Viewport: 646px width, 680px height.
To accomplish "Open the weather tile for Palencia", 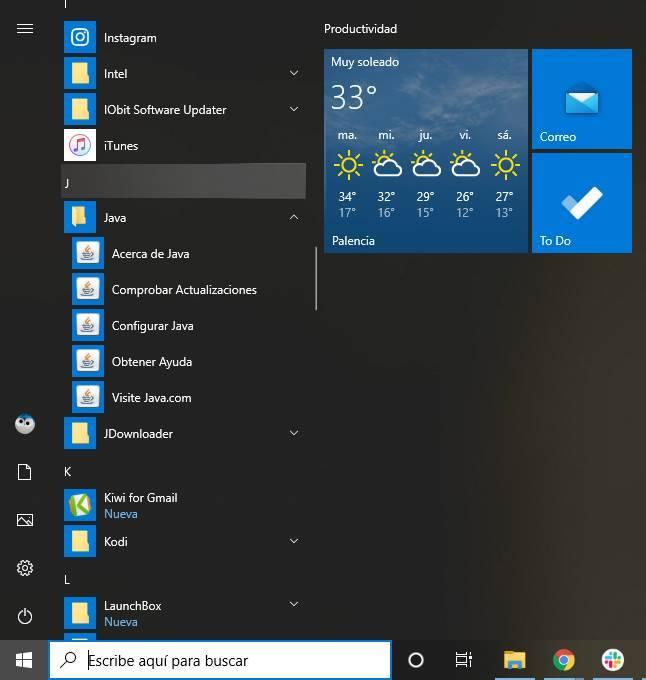I will [426, 151].
